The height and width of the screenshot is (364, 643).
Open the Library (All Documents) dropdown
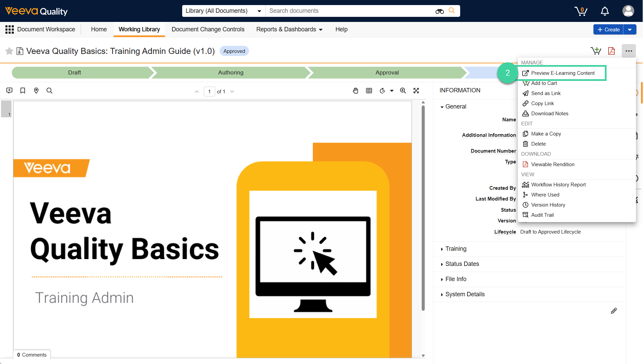[x=224, y=11]
